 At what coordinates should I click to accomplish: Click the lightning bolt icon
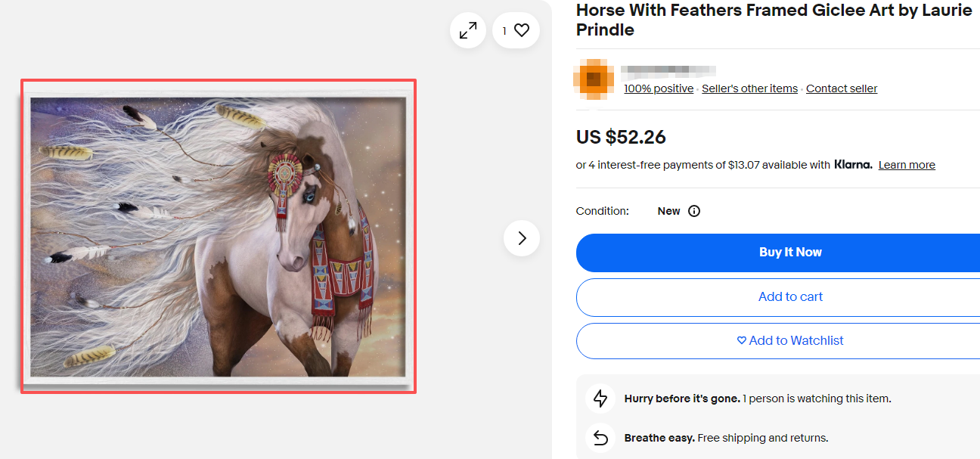[600, 399]
